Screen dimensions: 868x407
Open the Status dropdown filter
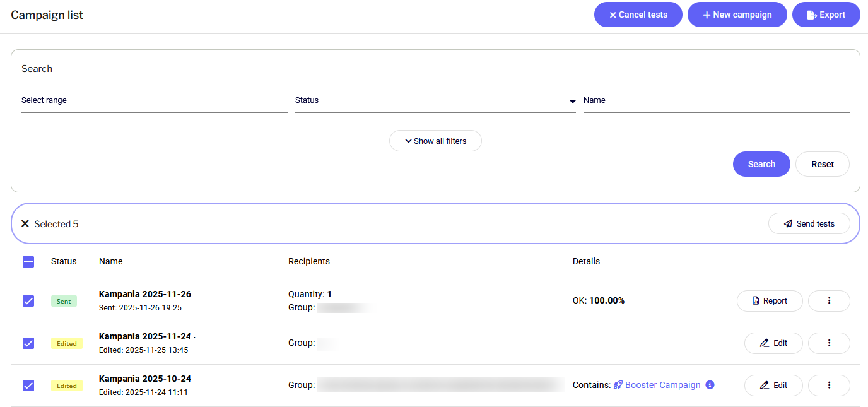(435, 101)
